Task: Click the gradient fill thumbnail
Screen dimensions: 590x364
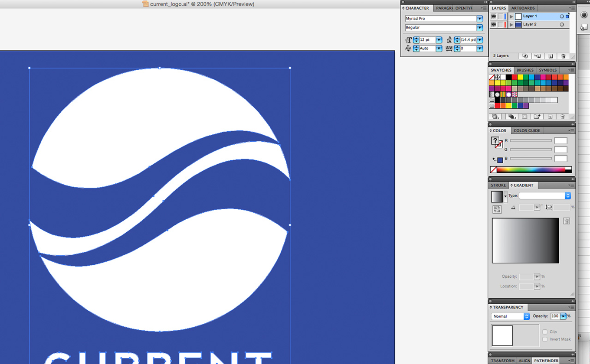Action: tap(497, 197)
